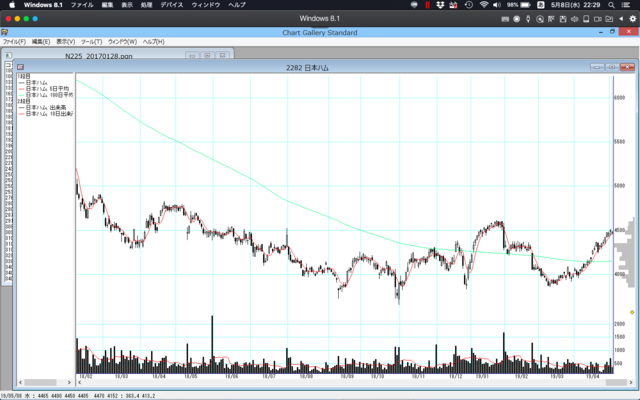Open the Apple menu
Viewport: 640px width, 400px height.
[x=12, y=5]
